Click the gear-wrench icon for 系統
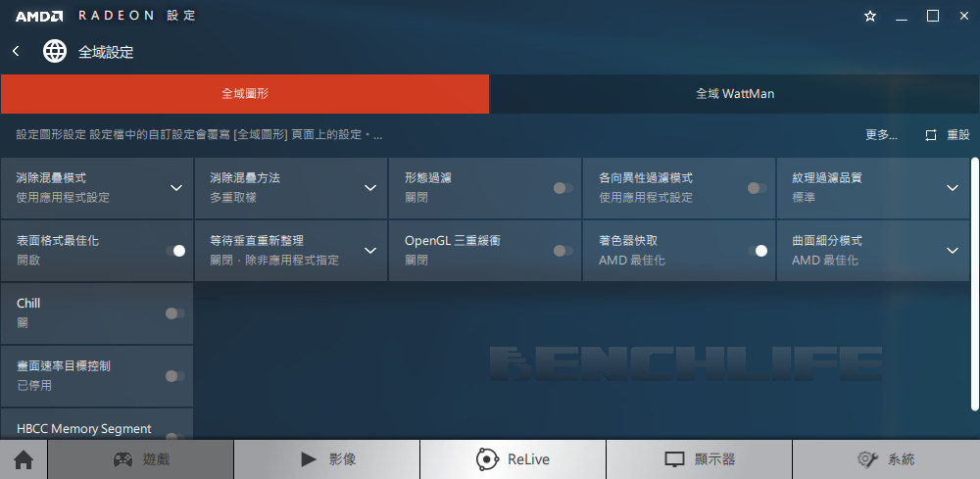980x479 pixels. [868, 459]
